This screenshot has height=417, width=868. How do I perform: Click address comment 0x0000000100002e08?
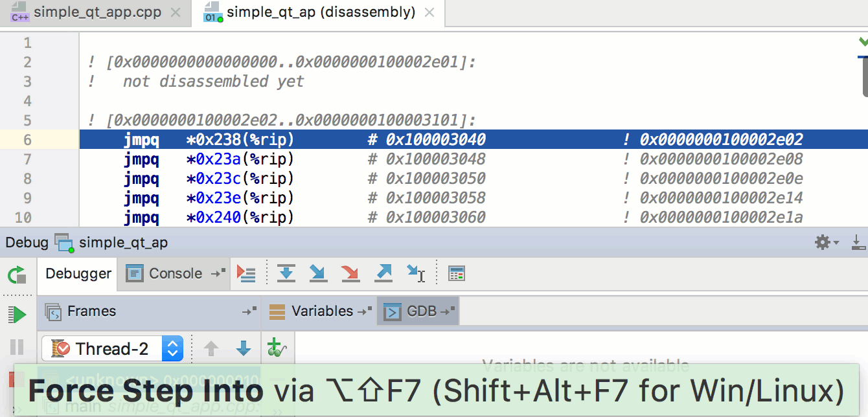click(722, 159)
